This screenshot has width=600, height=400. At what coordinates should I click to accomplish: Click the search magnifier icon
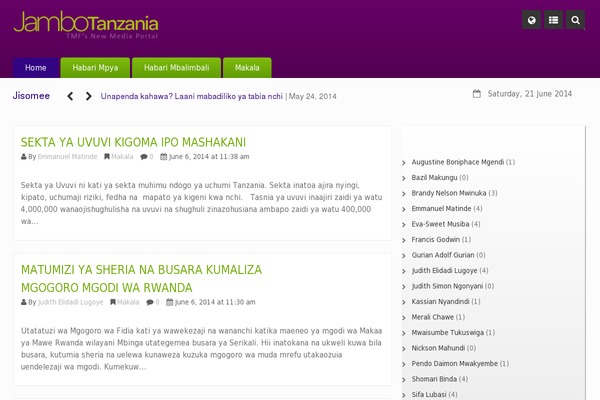(x=575, y=20)
